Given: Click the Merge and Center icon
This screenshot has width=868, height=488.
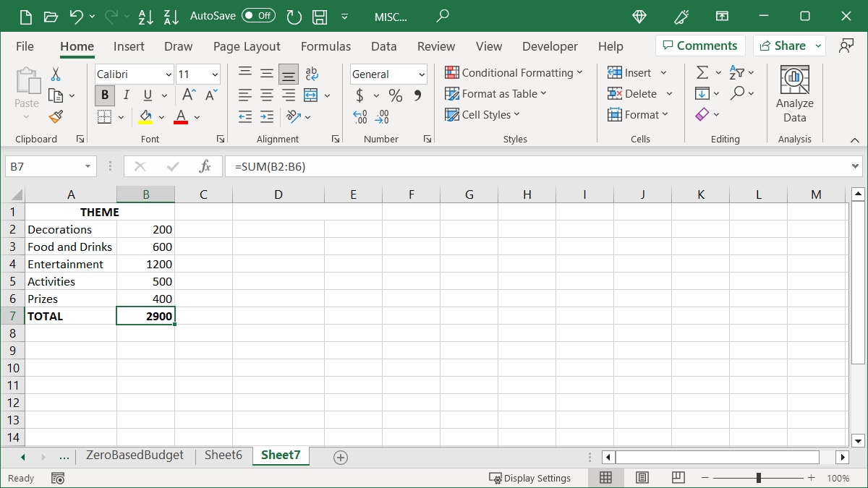Looking at the screenshot, I should coord(310,95).
